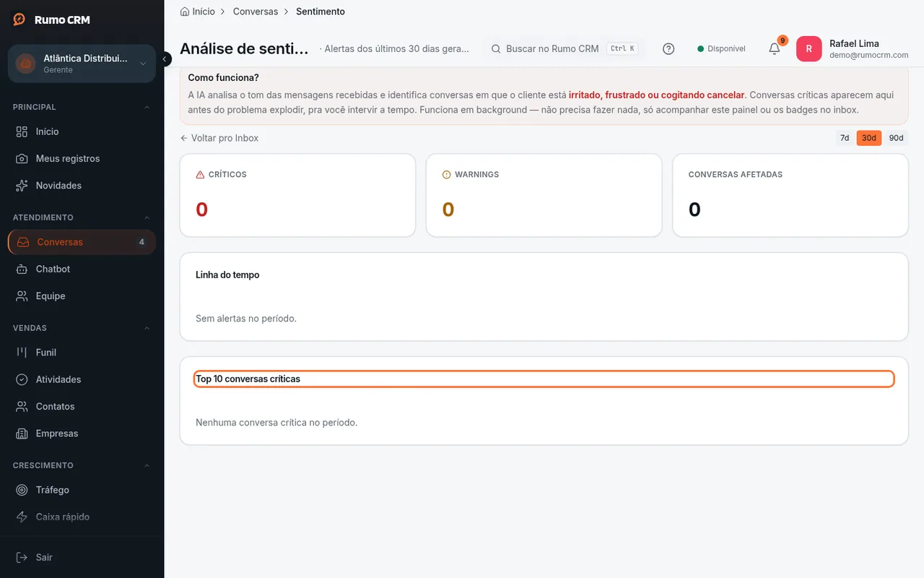
Task: Collapse sidebar using the arrow handle
Action: (165, 59)
